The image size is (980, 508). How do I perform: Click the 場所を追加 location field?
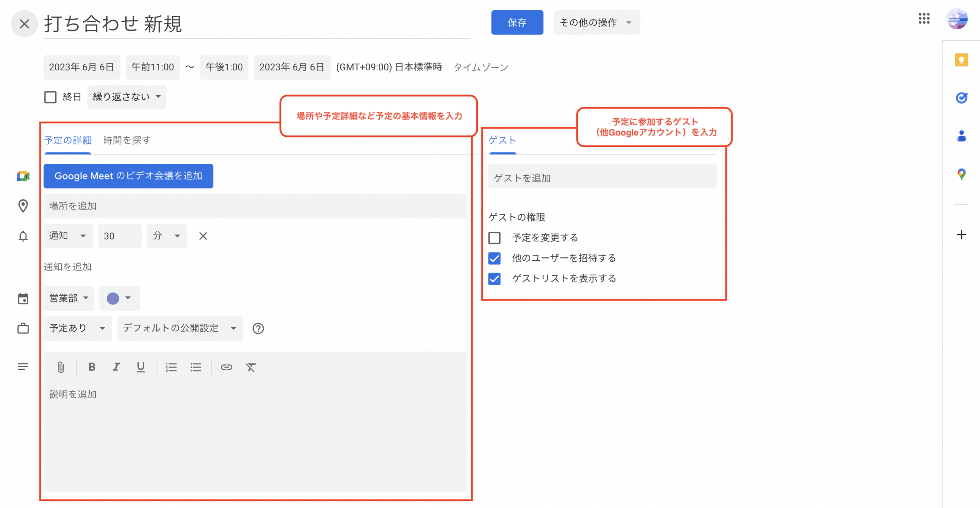(255, 206)
